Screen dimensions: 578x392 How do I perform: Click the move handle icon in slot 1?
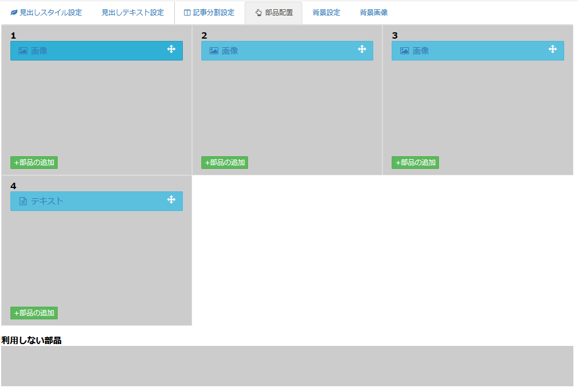pos(171,50)
